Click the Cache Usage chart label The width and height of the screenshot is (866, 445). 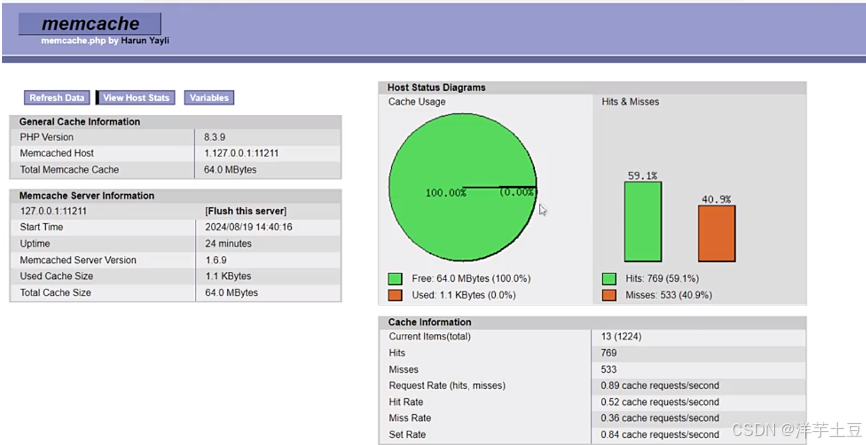coord(417,102)
